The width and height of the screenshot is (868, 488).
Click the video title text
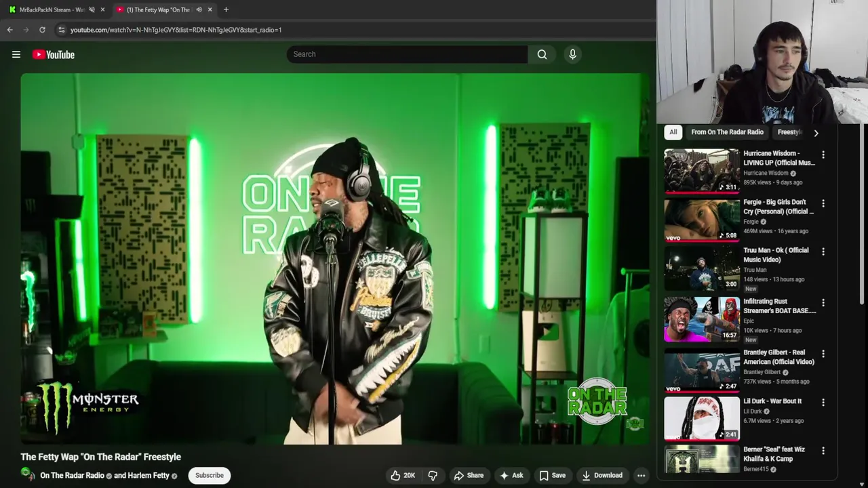coord(100,457)
